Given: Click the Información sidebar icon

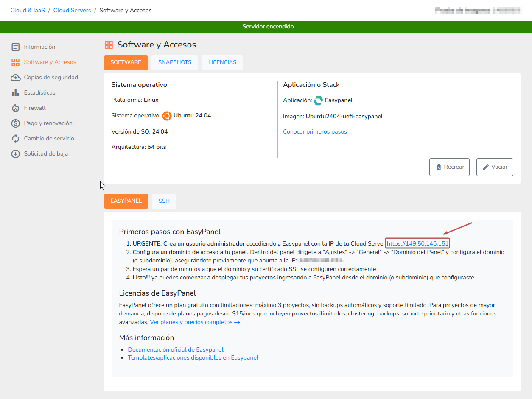Looking at the screenshot, I should point(16,47).
